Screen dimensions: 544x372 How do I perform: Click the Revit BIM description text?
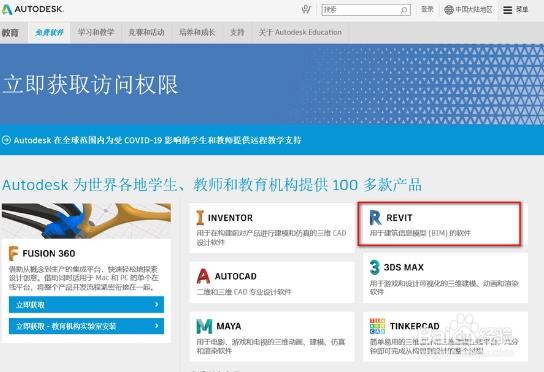(420, 233)
